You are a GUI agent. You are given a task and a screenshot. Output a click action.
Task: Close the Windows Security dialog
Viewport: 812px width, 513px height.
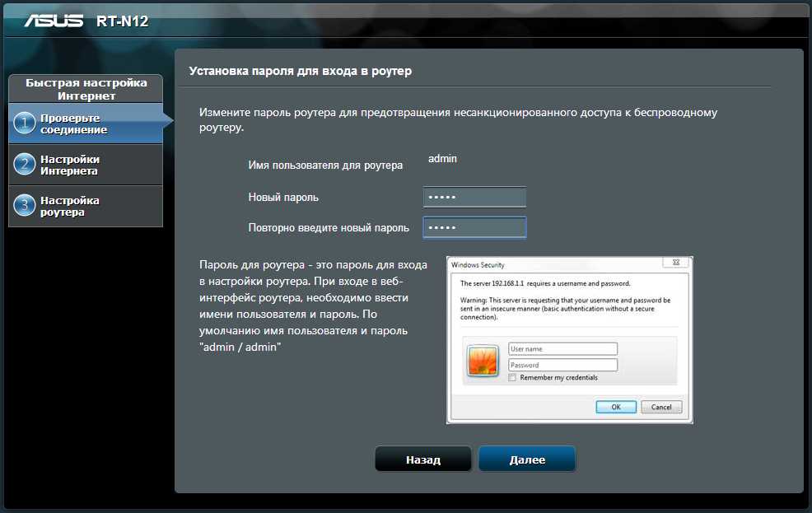click(676, 263)
